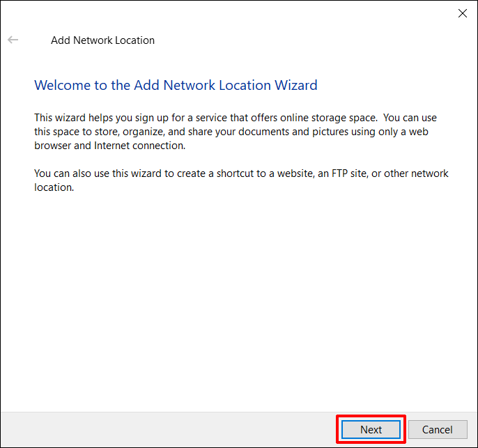Screen dimensions: 478x448
Task: Click the Next button
Action: tap(371, 429)
